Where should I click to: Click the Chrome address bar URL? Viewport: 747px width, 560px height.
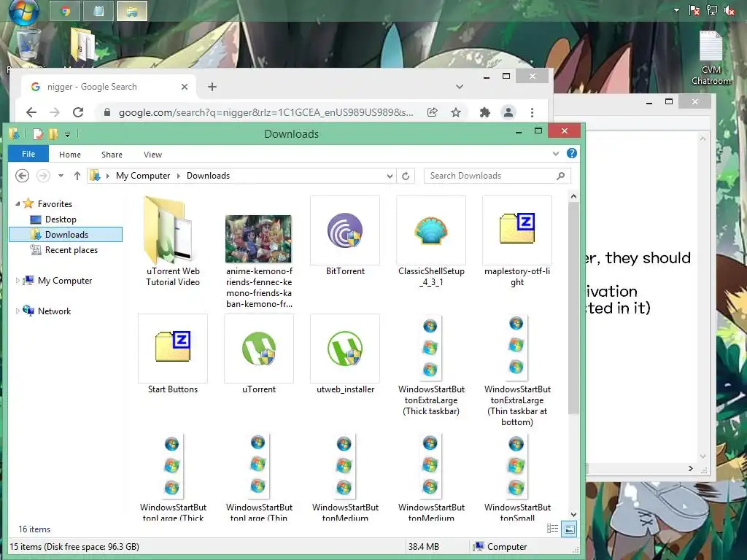(266, 112)
